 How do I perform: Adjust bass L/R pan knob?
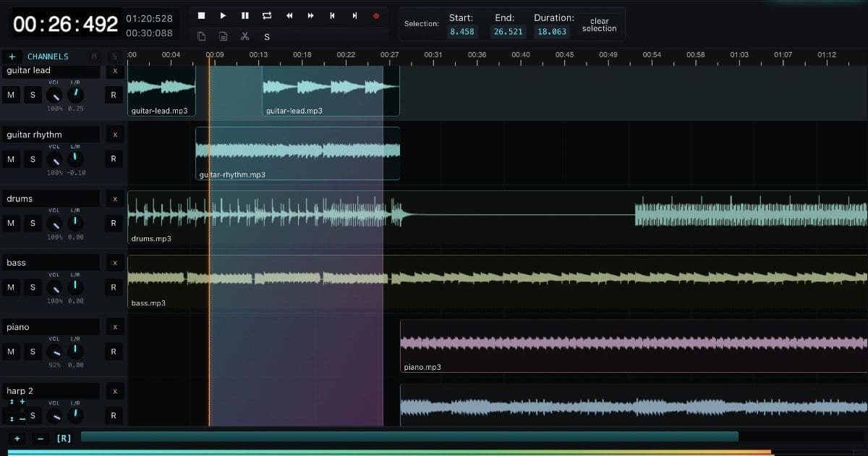click(75, 288)
